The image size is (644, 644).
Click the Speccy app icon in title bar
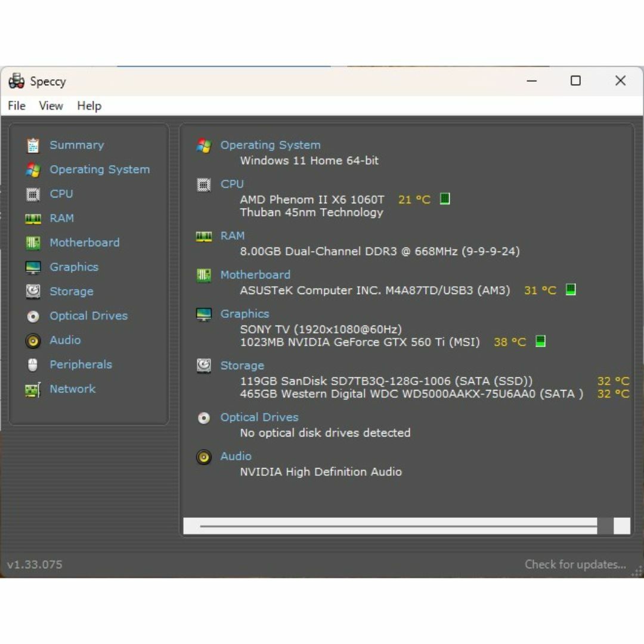tap(17, 81)
